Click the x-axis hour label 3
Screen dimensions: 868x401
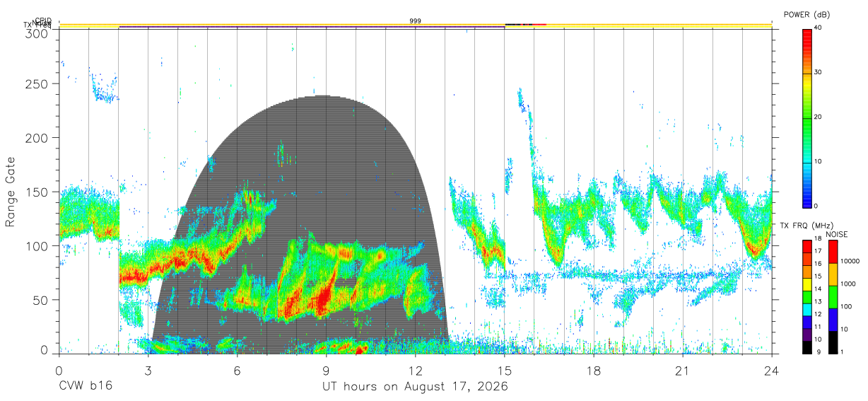pos(148,371)
